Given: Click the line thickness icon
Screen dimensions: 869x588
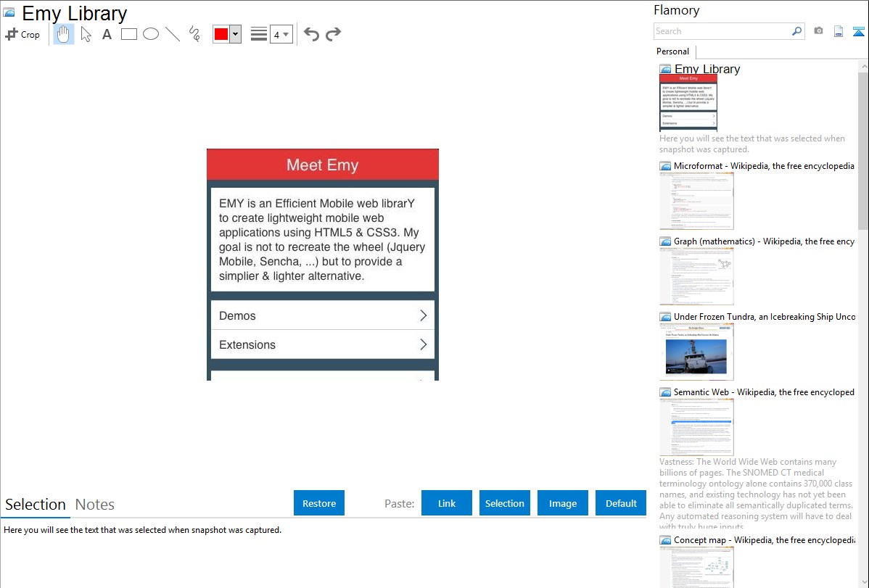Looking at the screenshot, I should click(x=259, y=34).
